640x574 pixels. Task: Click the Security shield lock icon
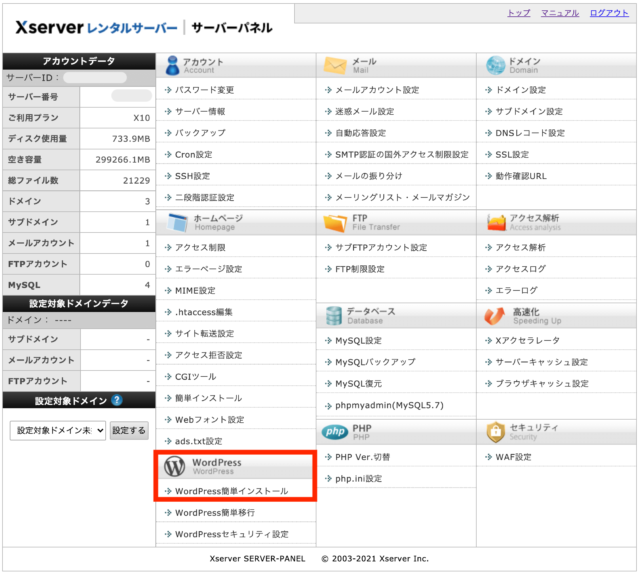(496, 432)
